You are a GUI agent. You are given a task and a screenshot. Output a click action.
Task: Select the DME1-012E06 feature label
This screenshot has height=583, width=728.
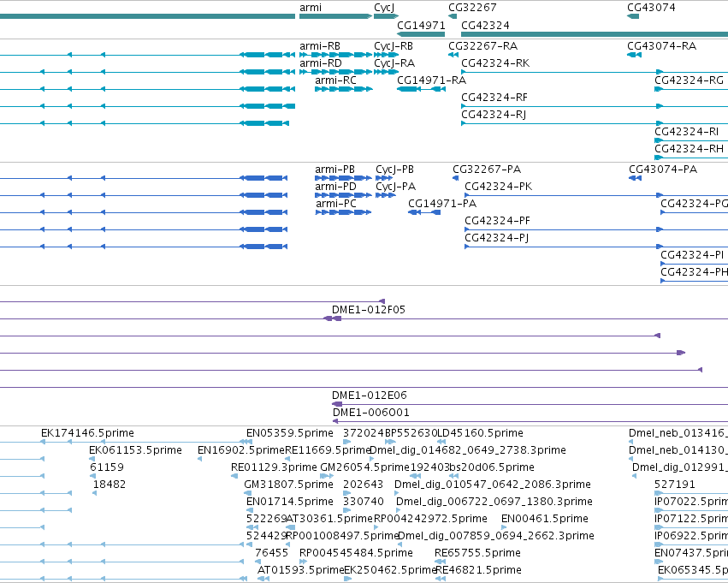369,396
